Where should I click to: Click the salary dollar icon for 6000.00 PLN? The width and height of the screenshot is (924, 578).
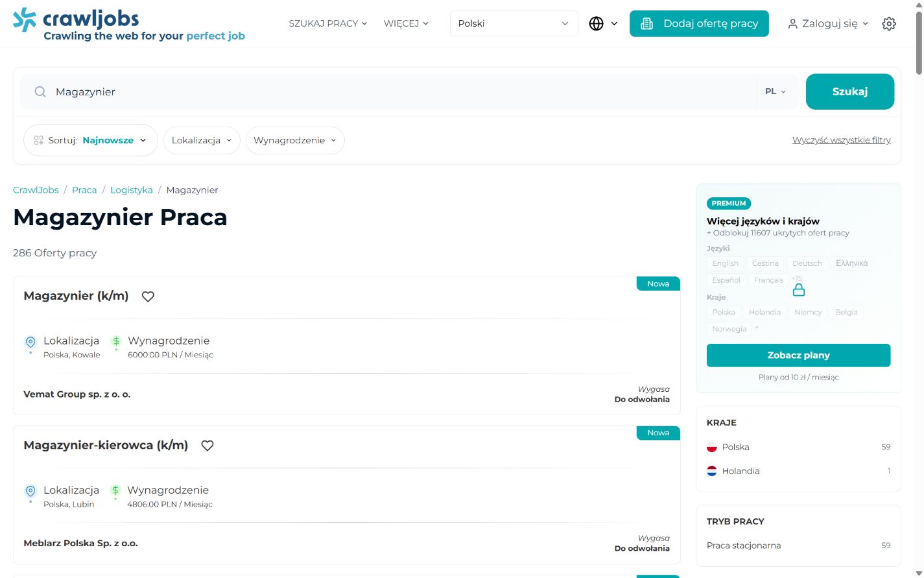(116, 342)
